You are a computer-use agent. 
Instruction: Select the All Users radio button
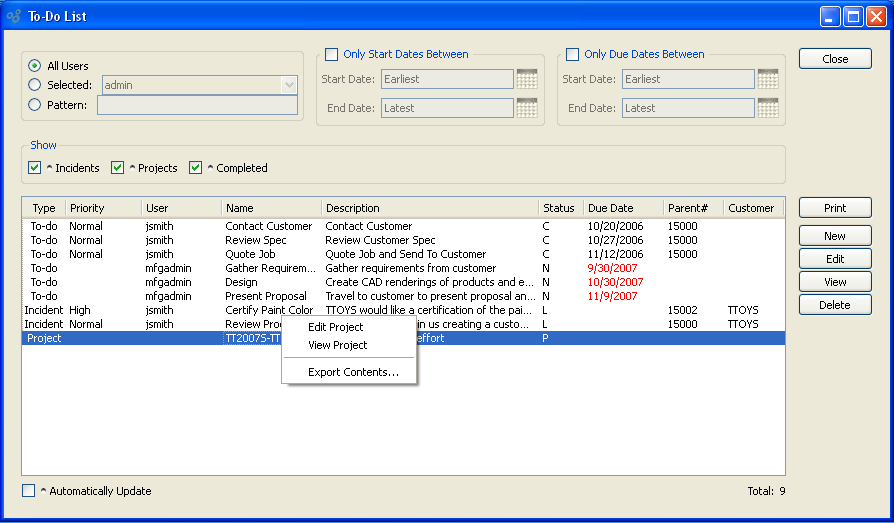coord(35,66)
